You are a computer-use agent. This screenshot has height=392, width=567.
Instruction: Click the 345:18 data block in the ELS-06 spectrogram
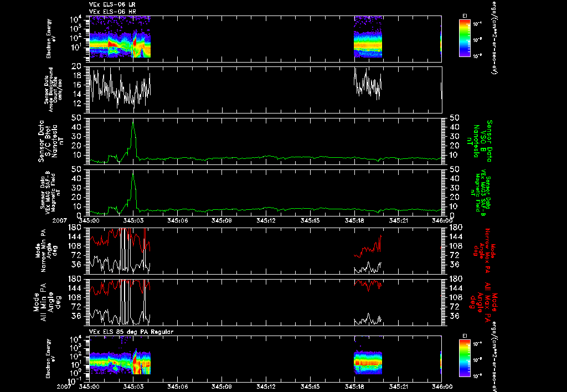coord(368,37)
